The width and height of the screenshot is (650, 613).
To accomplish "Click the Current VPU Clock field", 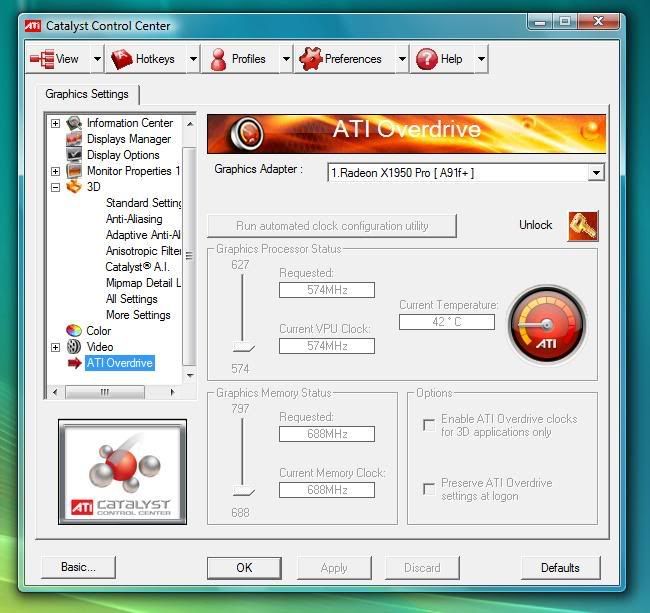I will tap(327, 346).
